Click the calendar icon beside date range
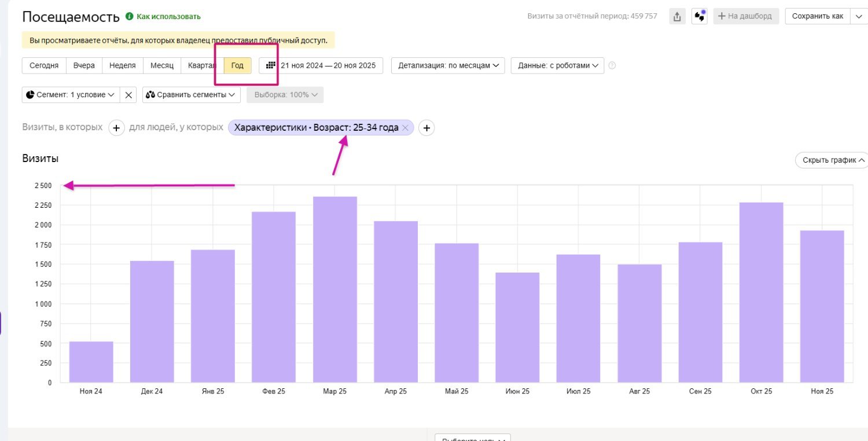This screenshot has width=868, height=441. coord(270,65)
